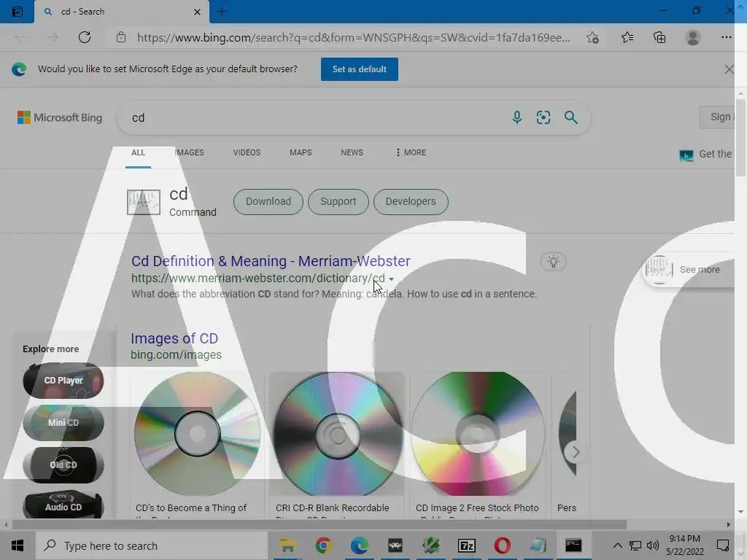Image resolution: width=747 pixels, height=560 pixels.
Task: Open CRI CD-R Blank Recordable image
Action: click(337, 434)
